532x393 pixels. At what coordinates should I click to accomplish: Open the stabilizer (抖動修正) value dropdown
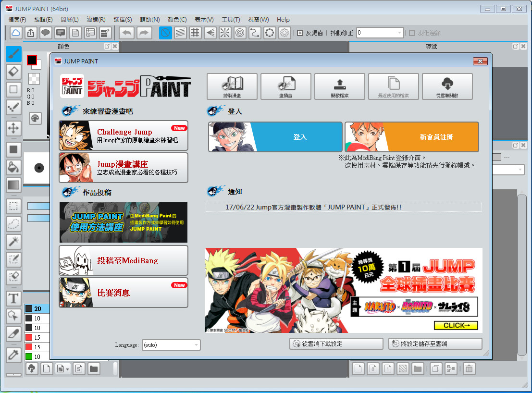399,33
